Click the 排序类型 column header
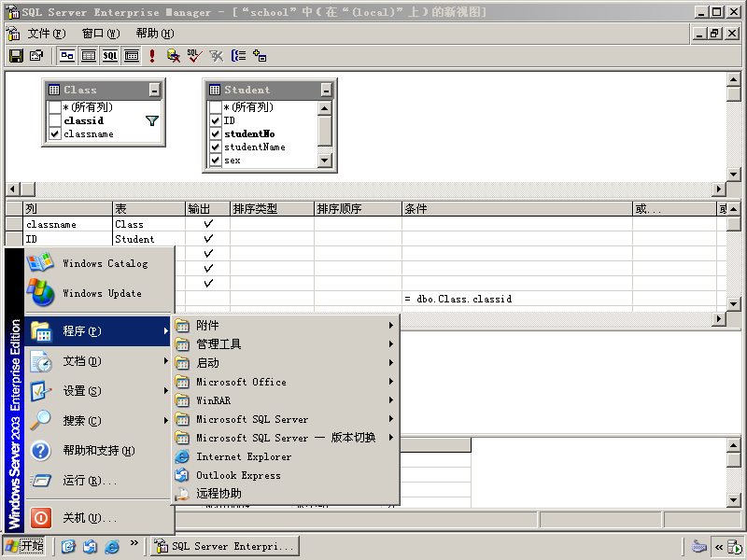Image resolution: width=747 pixels, height=560 pixels. 272,208
